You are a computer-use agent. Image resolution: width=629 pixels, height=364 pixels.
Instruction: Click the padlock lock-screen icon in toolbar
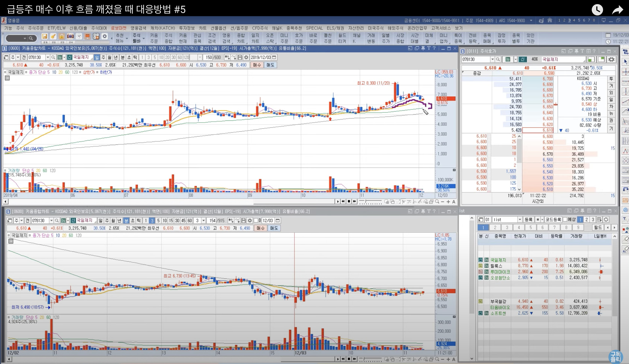point(62,36)
